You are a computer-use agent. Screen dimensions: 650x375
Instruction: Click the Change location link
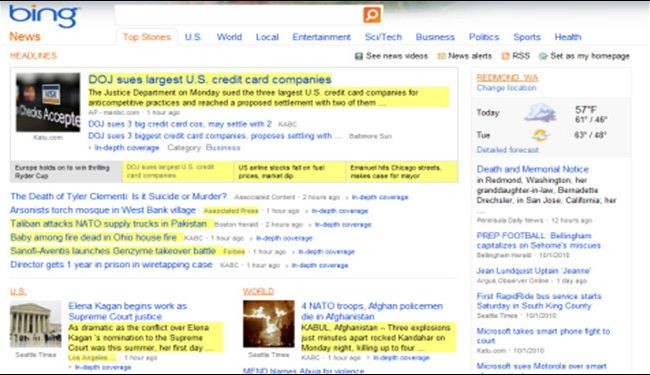[506, 88]
